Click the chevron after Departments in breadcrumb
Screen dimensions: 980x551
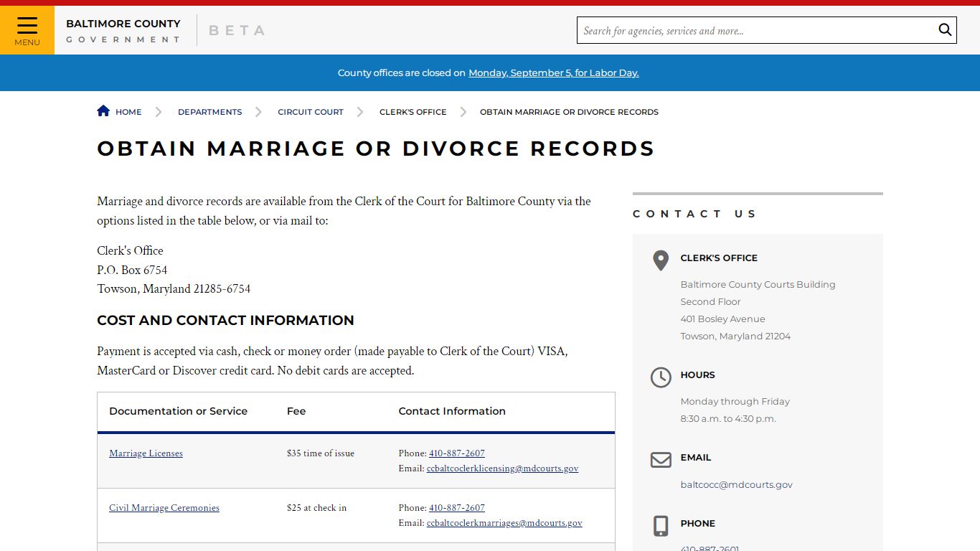[x=259, y=112]
